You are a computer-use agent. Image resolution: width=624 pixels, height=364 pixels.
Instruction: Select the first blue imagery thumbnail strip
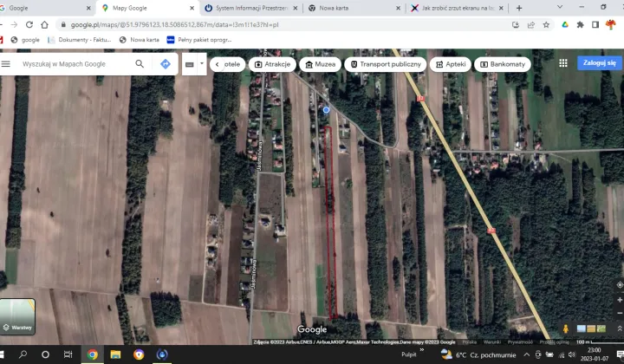coord(581,328)
